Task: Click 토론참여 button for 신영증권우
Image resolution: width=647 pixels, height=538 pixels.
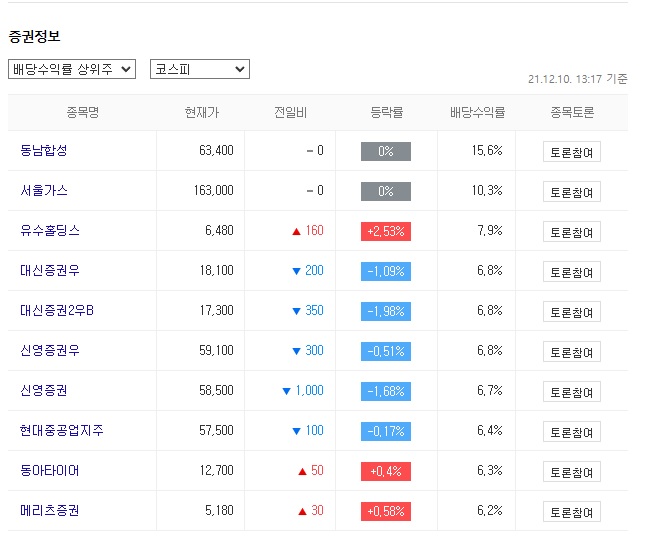Action: 571,352
